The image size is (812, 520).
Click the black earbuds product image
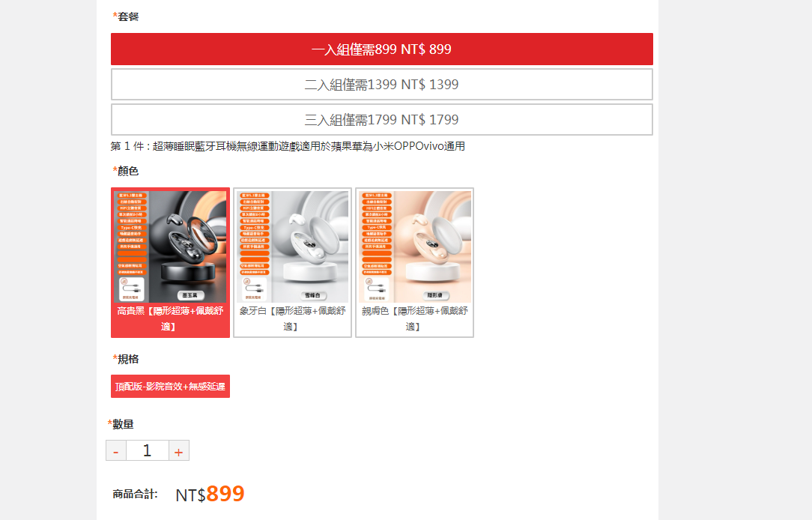point(170,247)
